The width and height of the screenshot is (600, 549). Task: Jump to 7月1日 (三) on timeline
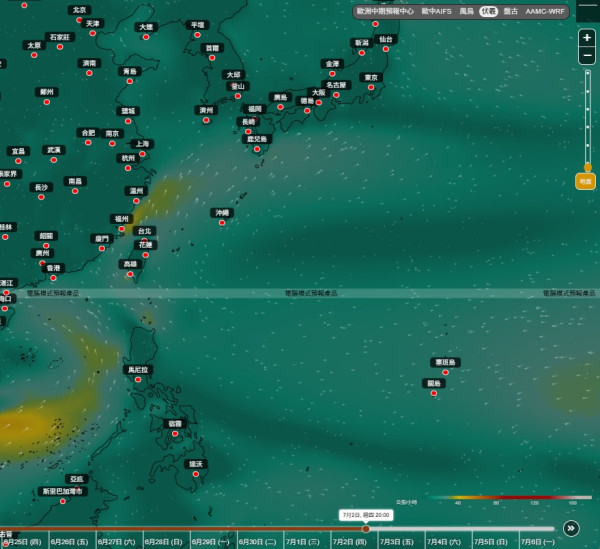303,542
